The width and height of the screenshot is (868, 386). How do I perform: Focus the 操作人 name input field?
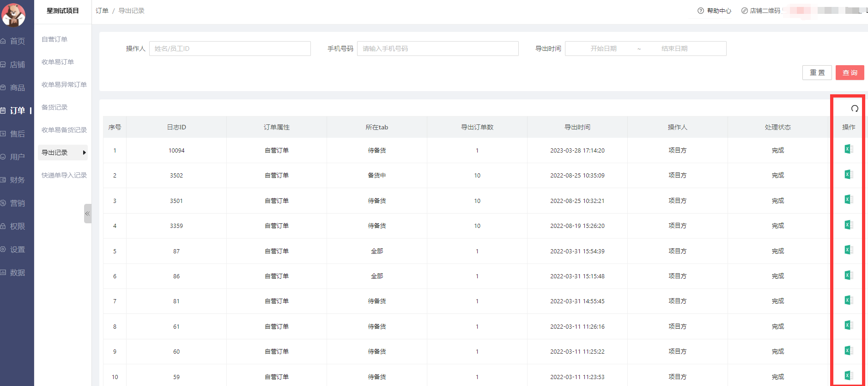[230, 49]
